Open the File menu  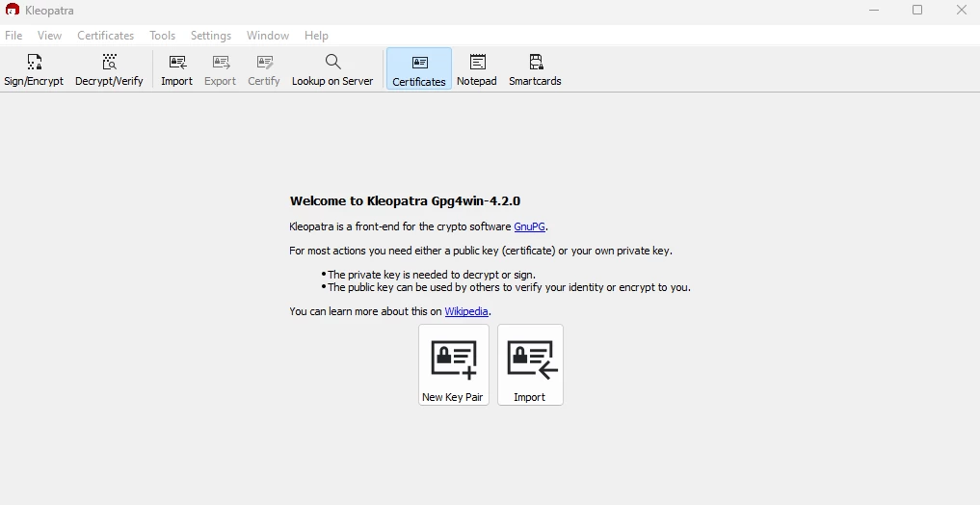click(x=13, y=36)
